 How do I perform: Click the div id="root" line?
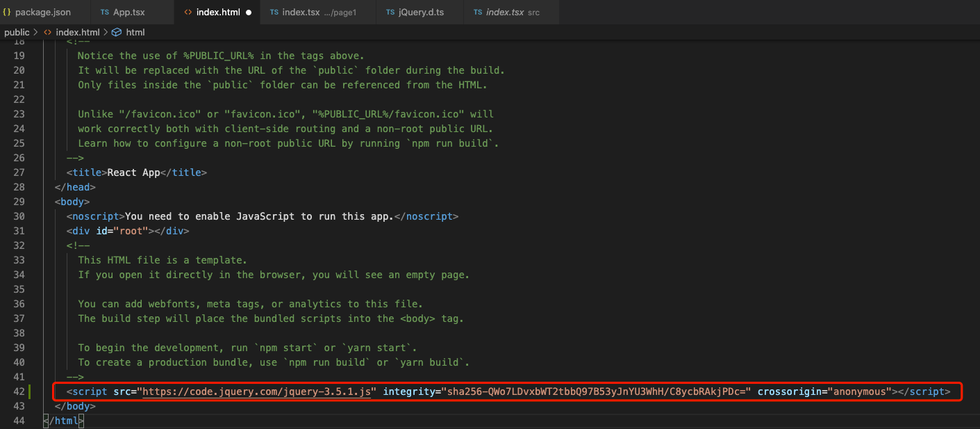coord(128,231)
